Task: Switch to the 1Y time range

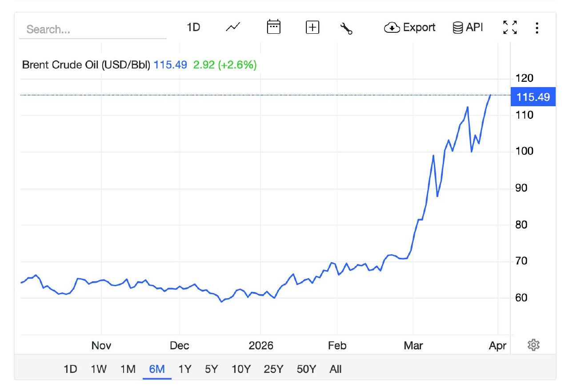Action: coord(185,369)
